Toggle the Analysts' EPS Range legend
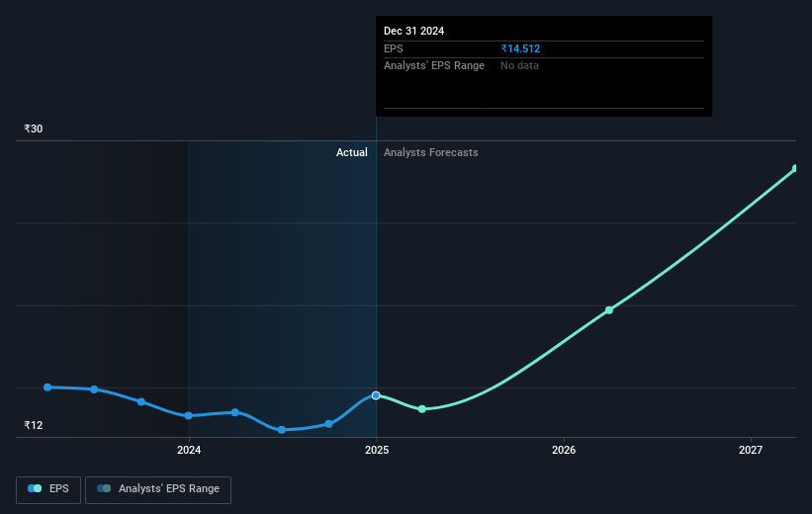Image resolution: width=812 pixels, height=514 pixels. tap(158, 489)
